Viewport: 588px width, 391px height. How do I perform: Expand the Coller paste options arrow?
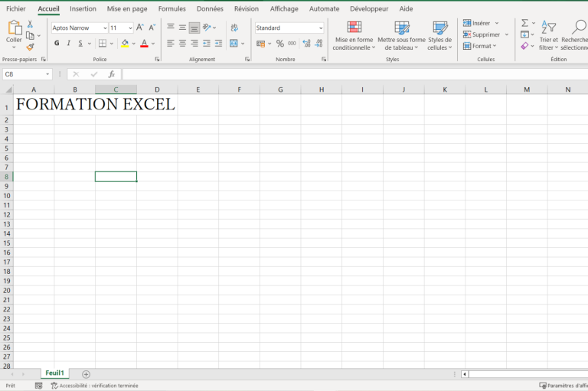coord(14,47)
